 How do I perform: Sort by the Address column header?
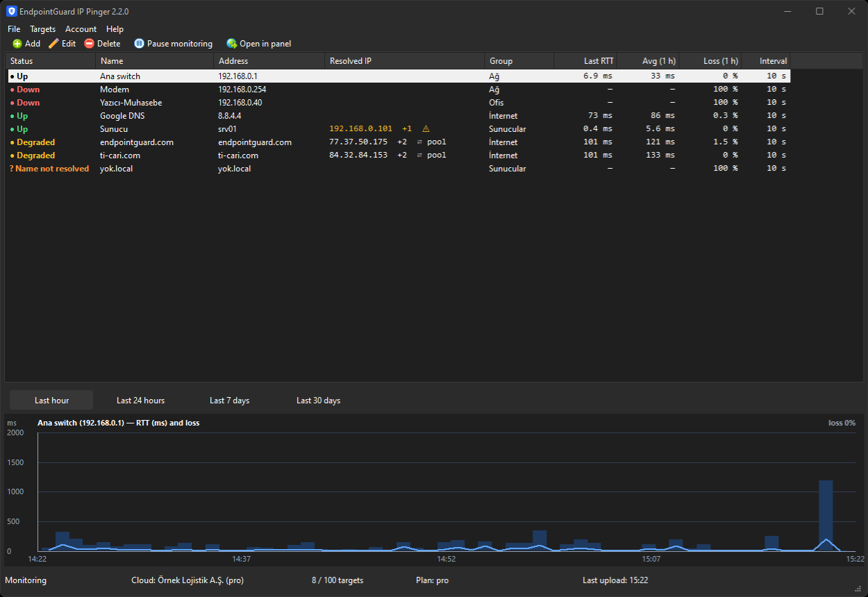coord(269,61)
